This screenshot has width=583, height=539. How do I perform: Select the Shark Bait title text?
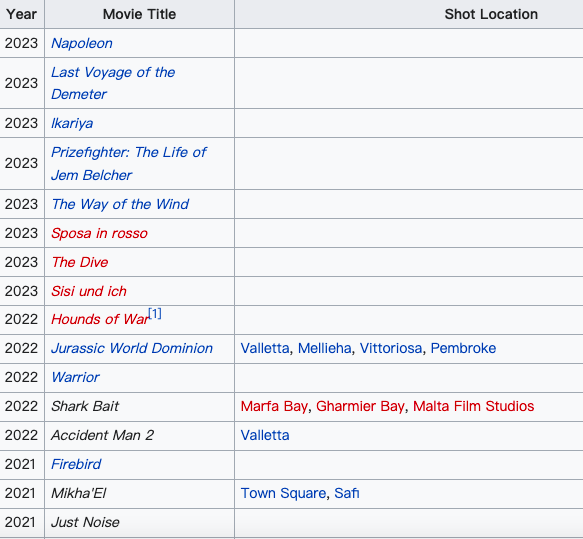coord(85,406)
